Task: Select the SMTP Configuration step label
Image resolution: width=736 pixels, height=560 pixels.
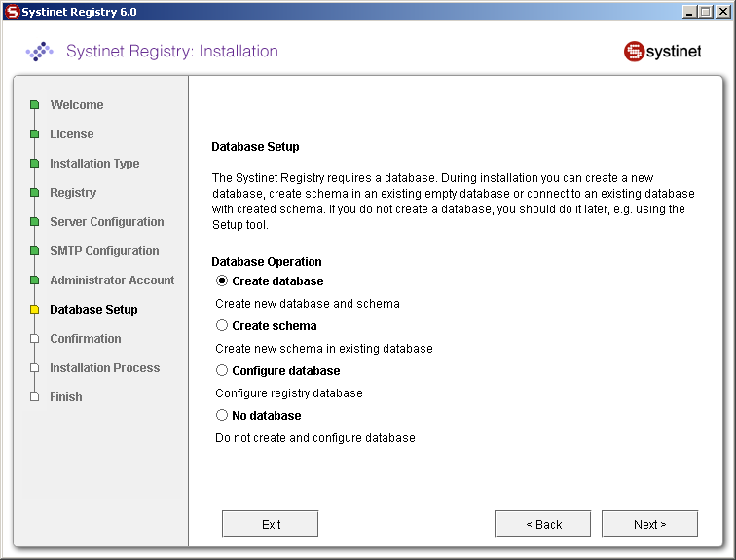Action: tap(105, 250)
